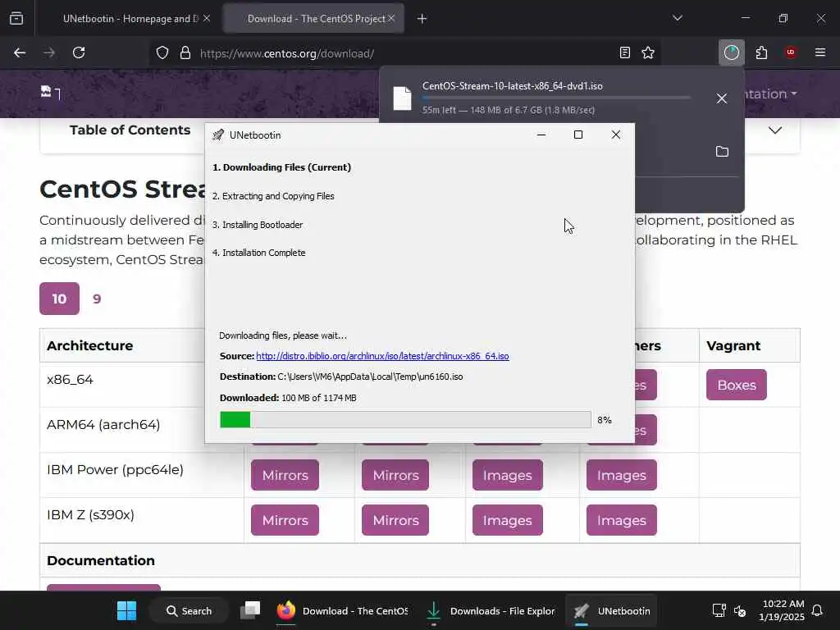
Task: Open the Windows Start menu
Action: [x=127, y=610]
